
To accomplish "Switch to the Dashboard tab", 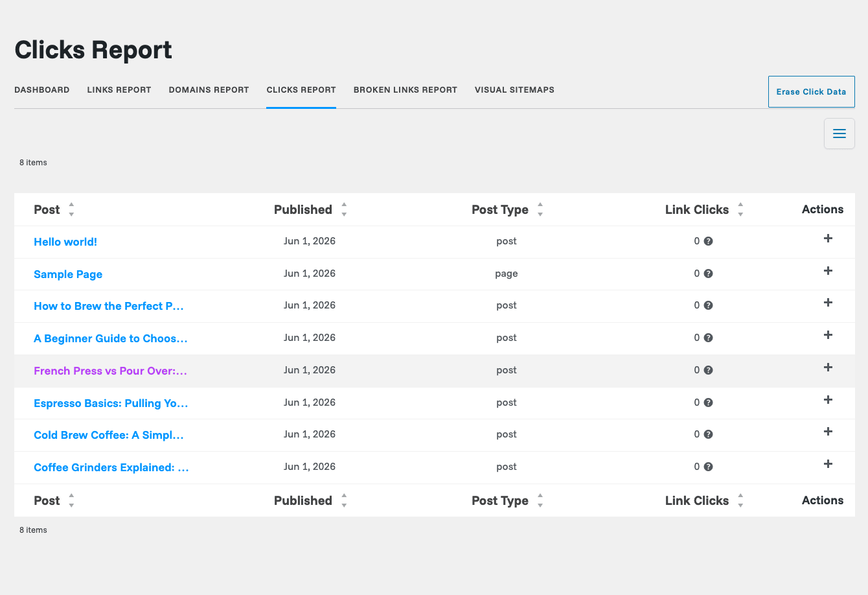I will [42, 90].
